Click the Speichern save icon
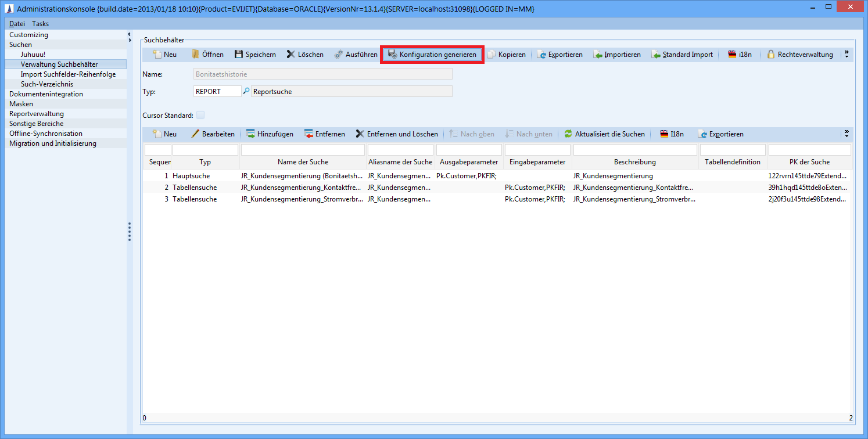868x439 pixels. pos(239,55)
